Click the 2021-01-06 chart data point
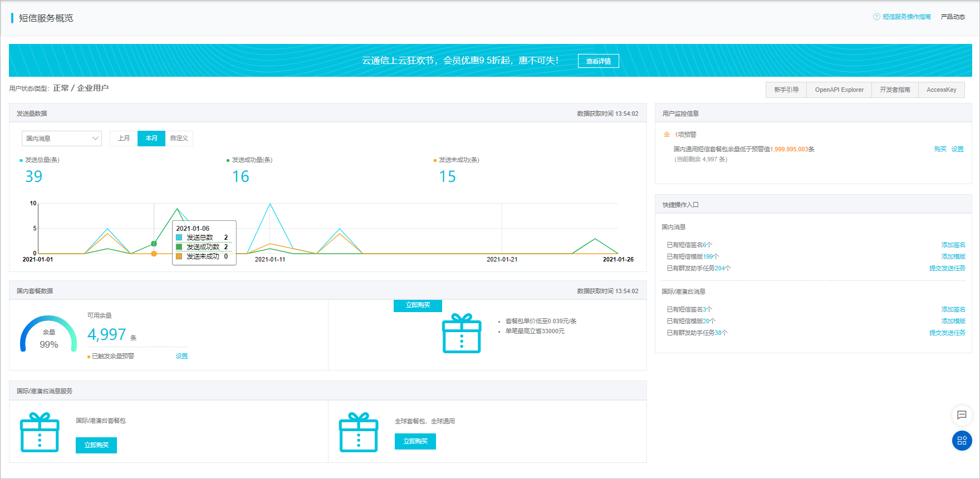980x479 pixels. tap(154, 244)
